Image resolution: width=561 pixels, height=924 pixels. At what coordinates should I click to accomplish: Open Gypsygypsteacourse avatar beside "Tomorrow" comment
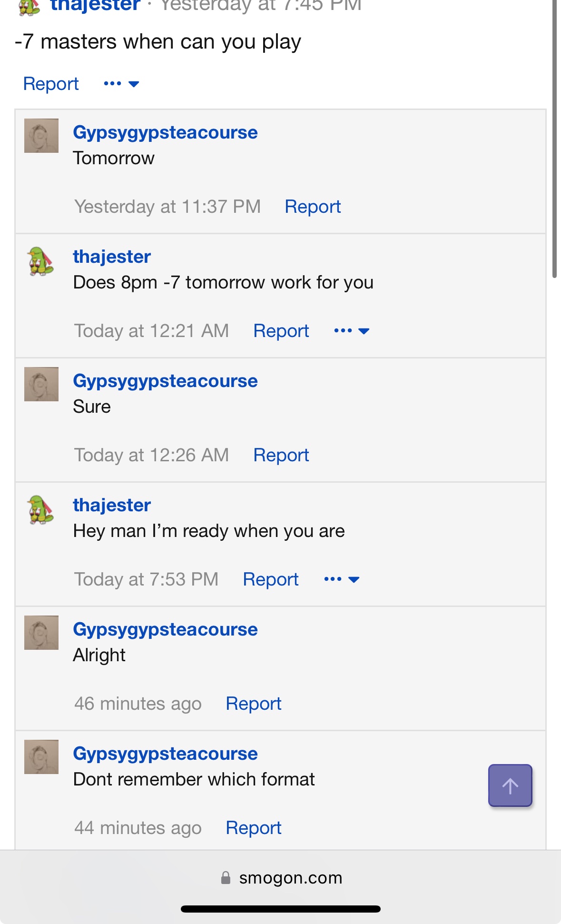point(41,136)
